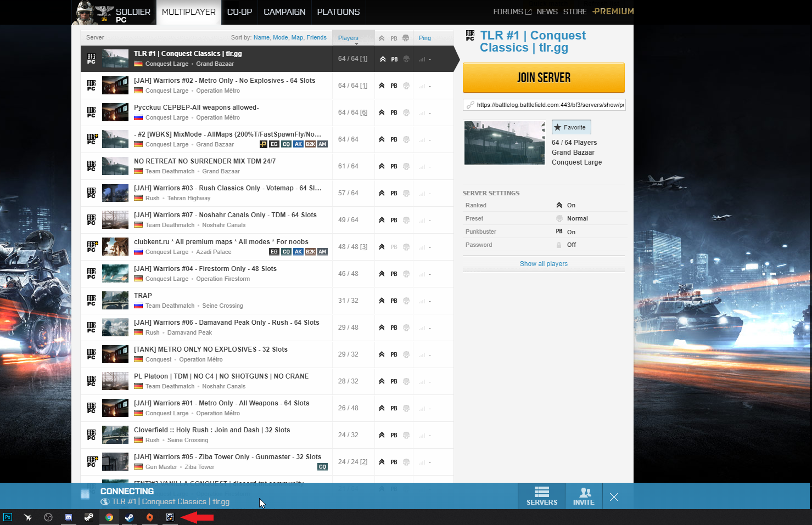
Task: Click the Join Server button
Action: coord(544,77)
